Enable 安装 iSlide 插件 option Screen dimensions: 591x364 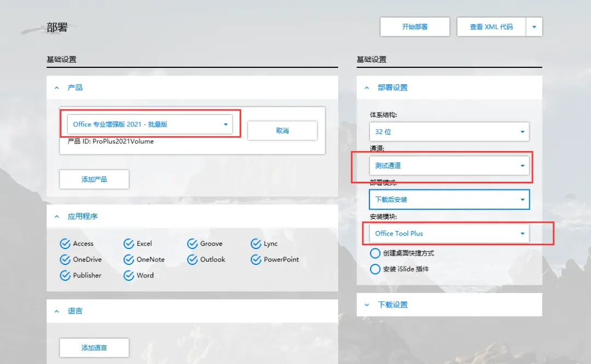(375, 269)
